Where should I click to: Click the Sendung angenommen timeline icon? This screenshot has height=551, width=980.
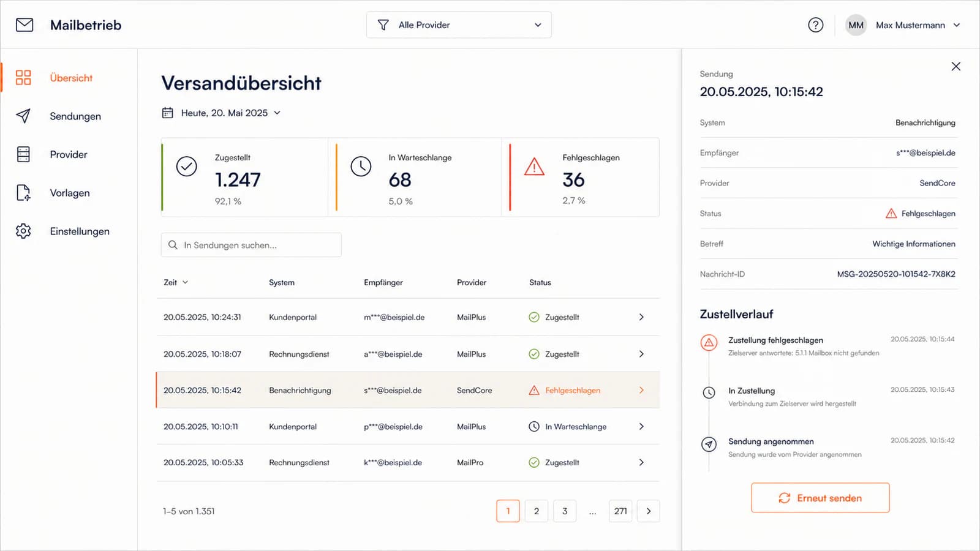point(709,444)
